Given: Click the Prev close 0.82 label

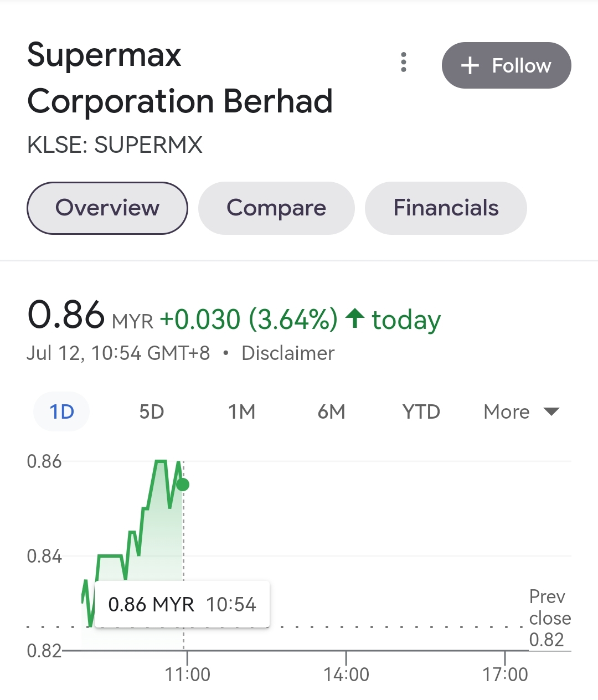Looking at the screenshot, I should coord(548,618).
